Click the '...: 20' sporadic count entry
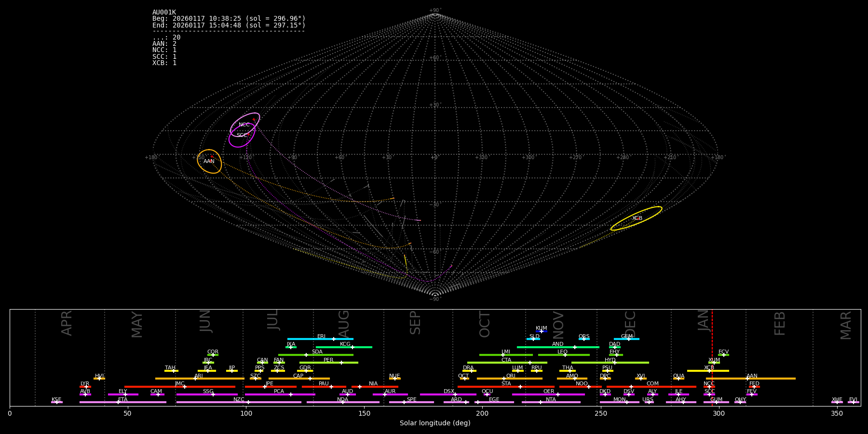This screenshot has height=434, width=868. 166,38
